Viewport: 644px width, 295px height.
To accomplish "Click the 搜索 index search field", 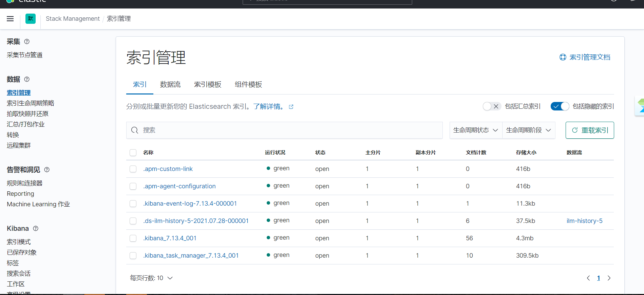I will coord(284,130).
